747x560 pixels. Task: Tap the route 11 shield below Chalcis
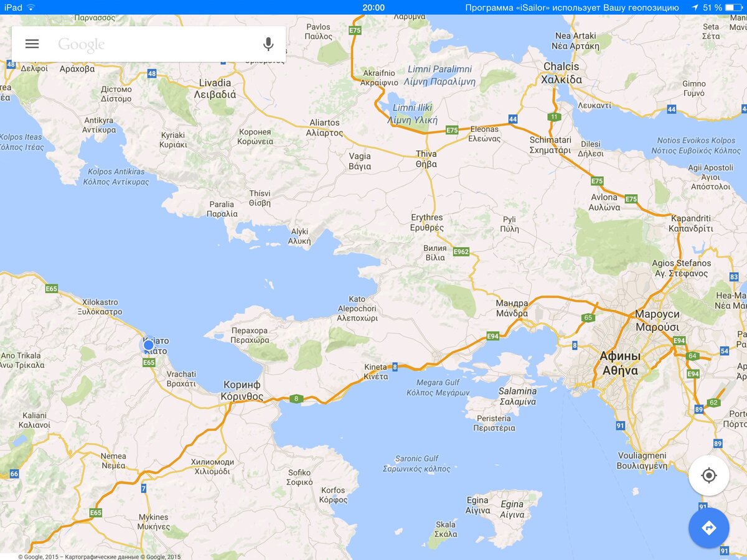point(554,116)
